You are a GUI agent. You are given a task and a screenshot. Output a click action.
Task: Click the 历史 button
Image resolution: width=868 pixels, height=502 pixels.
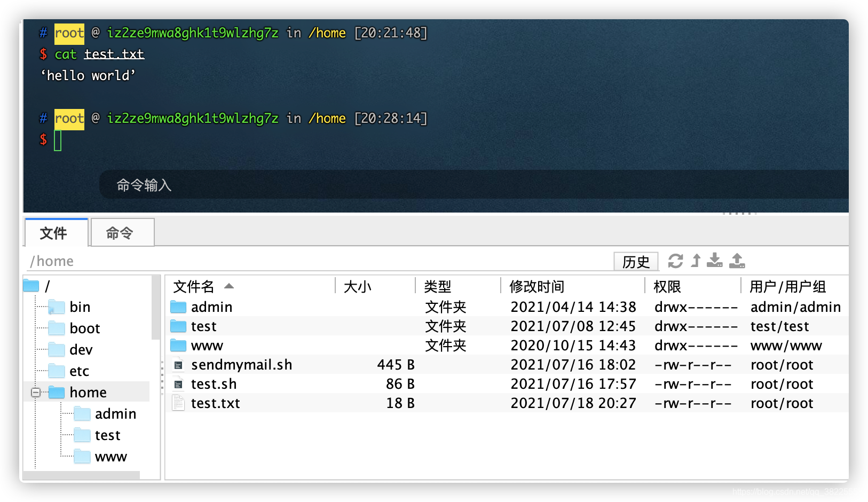[636, 261]
